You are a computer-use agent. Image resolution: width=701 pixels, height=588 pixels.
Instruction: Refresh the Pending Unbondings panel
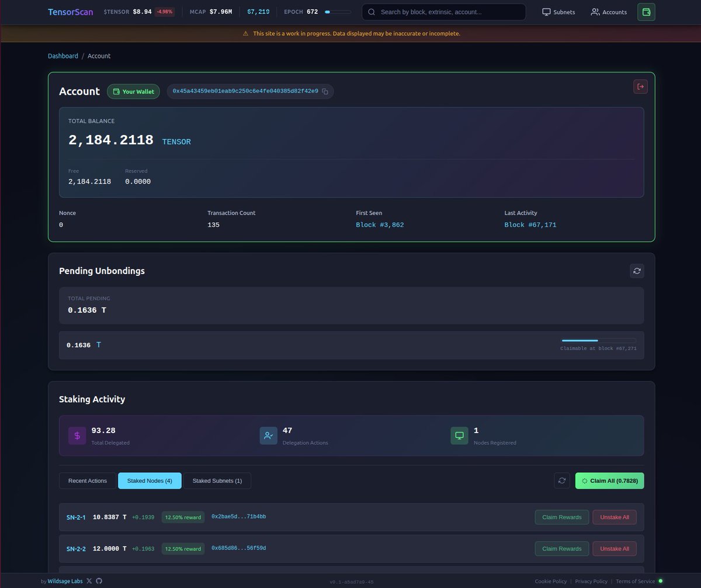tap(637, 271)
